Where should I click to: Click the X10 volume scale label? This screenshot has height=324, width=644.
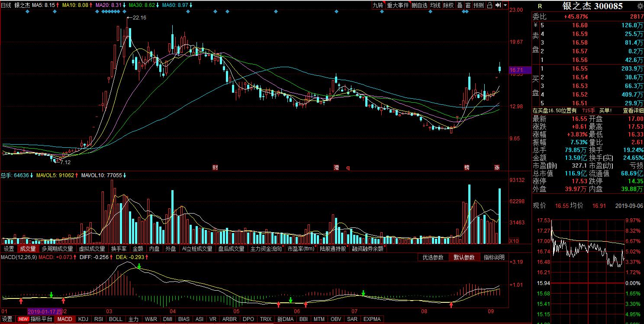pos(514,241)
